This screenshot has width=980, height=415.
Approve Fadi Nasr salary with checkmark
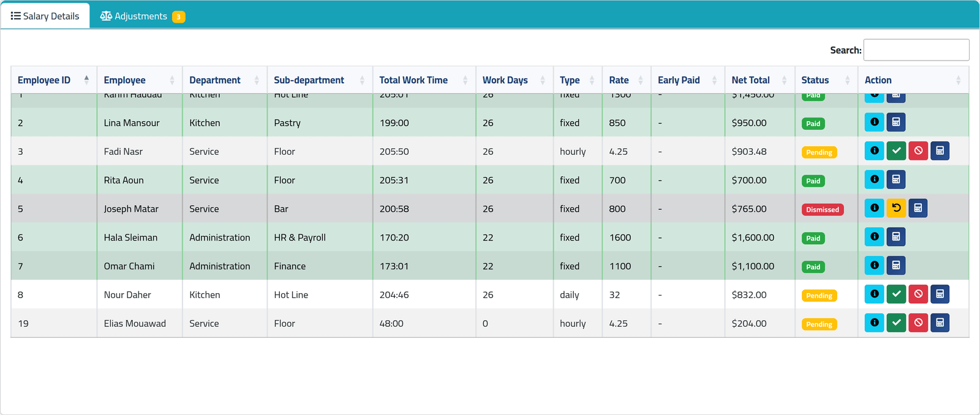click(x=896, y=151)
